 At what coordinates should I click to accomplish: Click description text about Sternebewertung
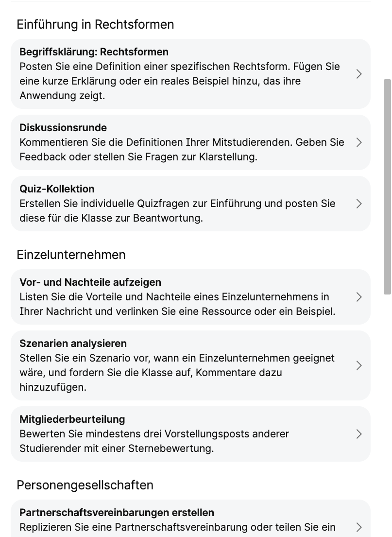pos(117,448)
